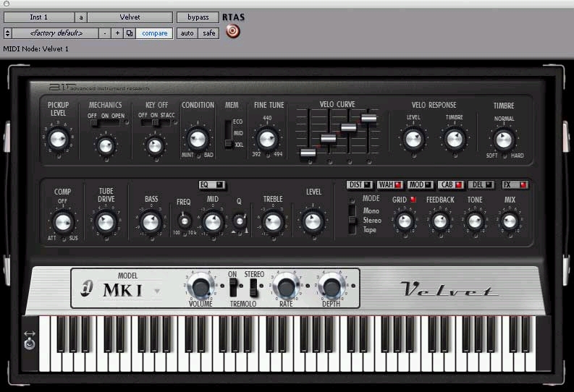Toggle the DIST effect button

(360, 184)
